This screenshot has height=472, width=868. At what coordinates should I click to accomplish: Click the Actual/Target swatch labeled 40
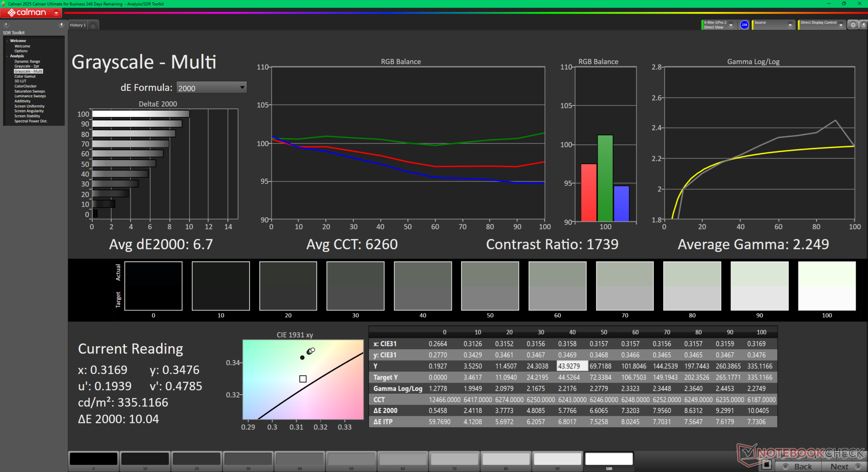pyautogui.click(x=423, y=286)
